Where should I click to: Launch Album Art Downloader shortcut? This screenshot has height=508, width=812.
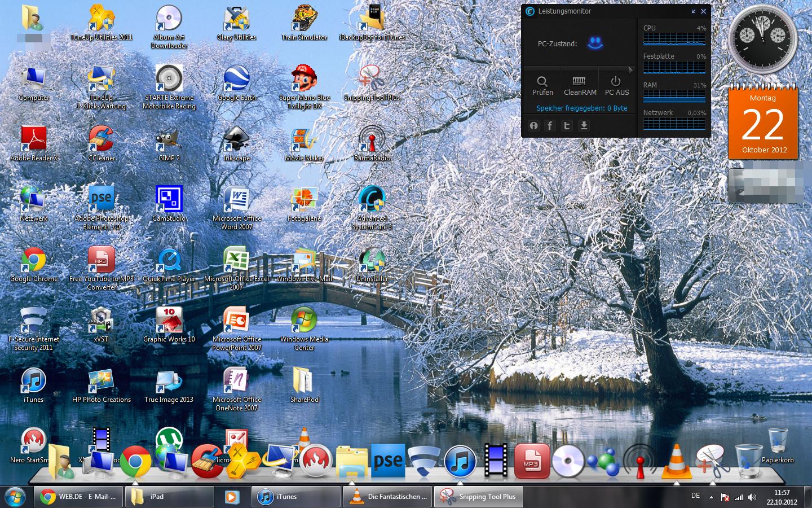pos(169,26)
